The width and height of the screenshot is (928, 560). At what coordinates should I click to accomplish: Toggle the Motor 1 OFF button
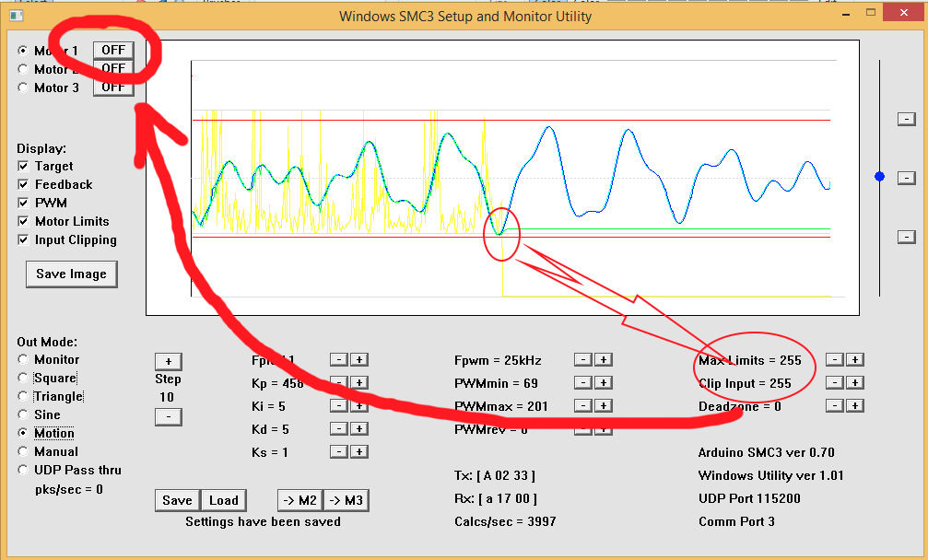[x=113, y=51]
